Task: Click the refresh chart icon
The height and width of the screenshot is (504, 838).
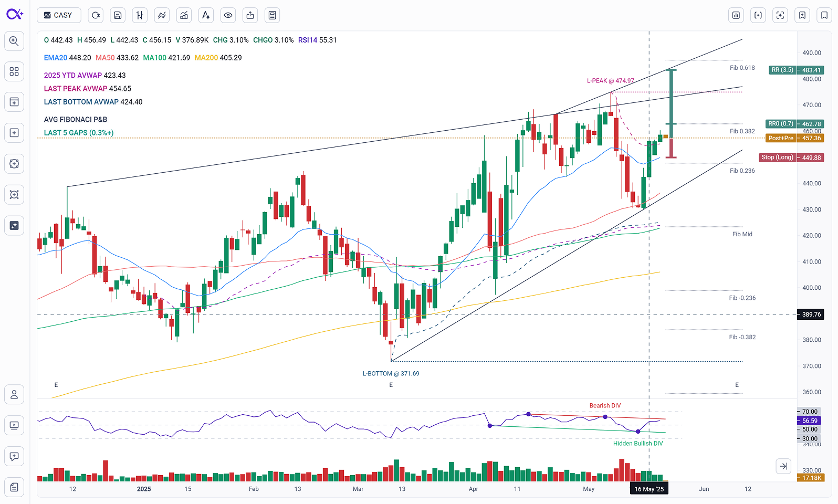Action: (96, 15)
